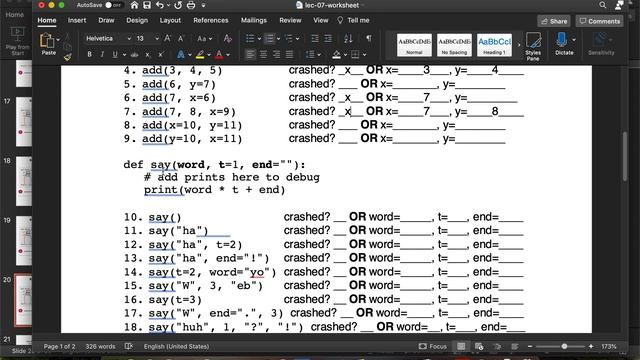The image size is (640, 360).
Task: Toggle bold formatting
Action: [x=89, y=55]
